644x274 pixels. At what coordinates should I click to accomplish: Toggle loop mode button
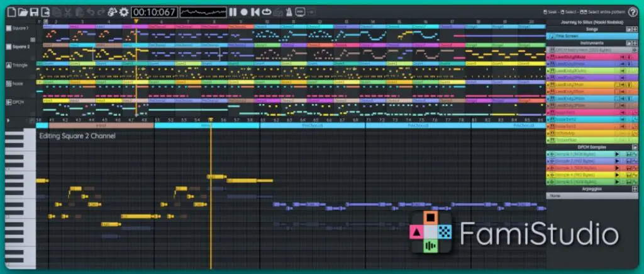coord(266,12)
